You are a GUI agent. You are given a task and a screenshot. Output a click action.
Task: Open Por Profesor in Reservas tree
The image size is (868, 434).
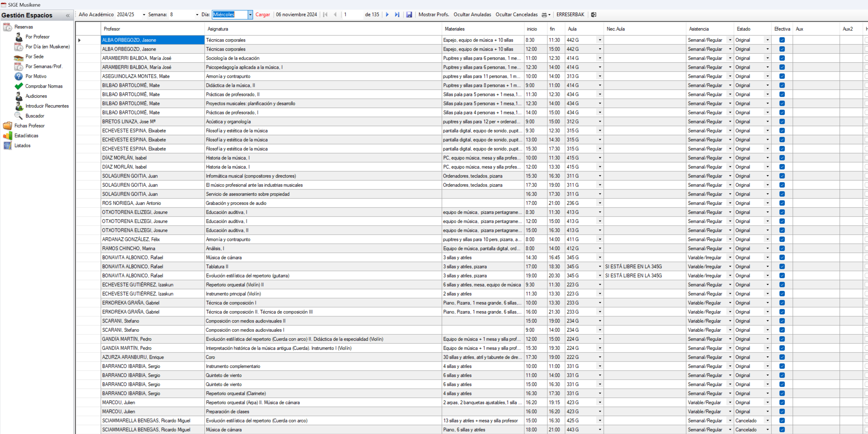click(37, 37)
